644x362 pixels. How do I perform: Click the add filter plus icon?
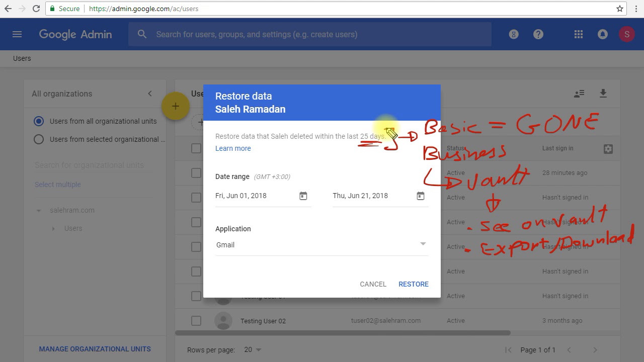coord(200,122)
